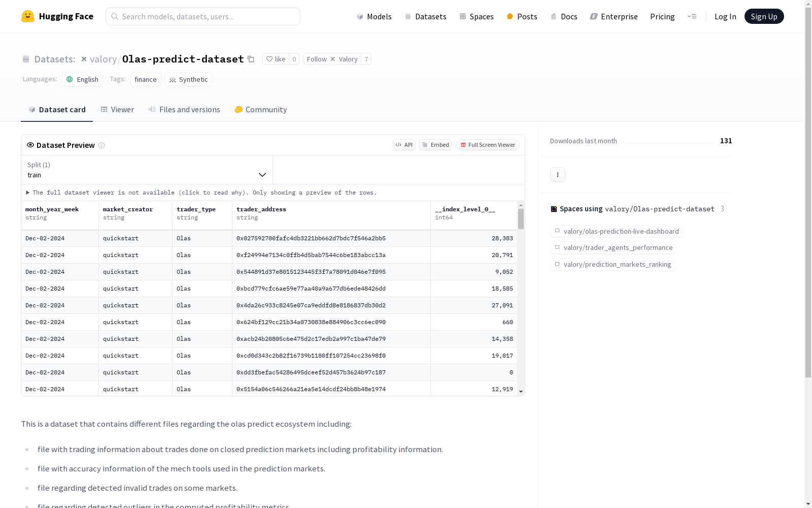Open the three-dot options menu in sidebar

558,175
